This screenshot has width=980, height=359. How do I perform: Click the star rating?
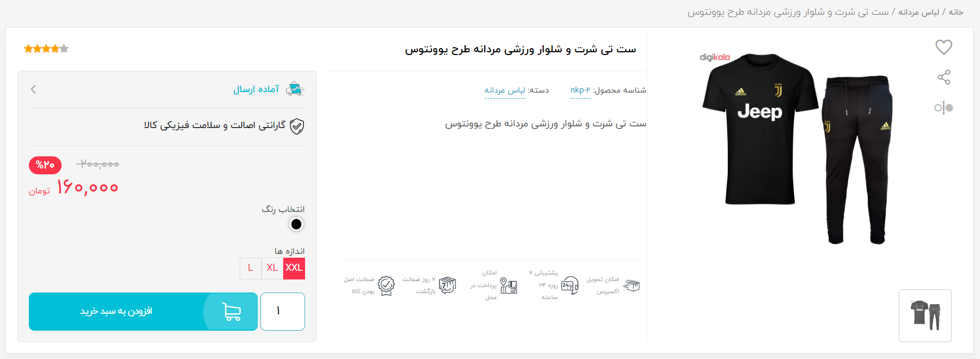click(x=46, y=49)
